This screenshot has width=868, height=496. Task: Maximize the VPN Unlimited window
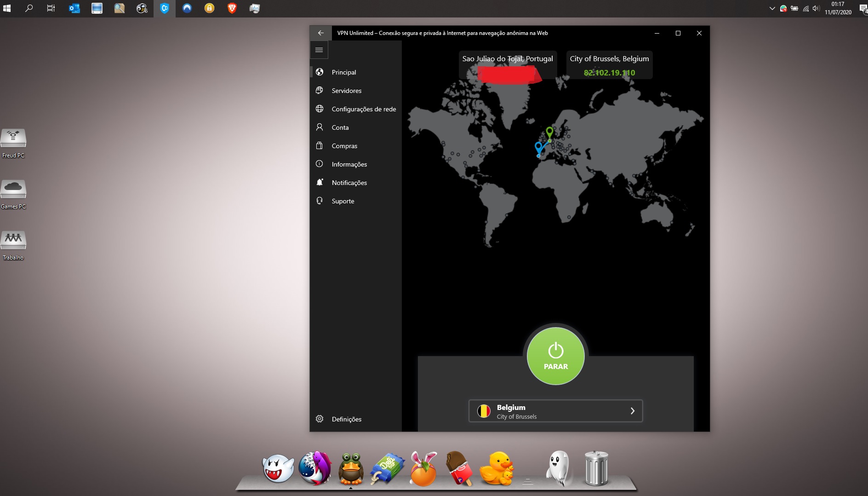(678, 33)
